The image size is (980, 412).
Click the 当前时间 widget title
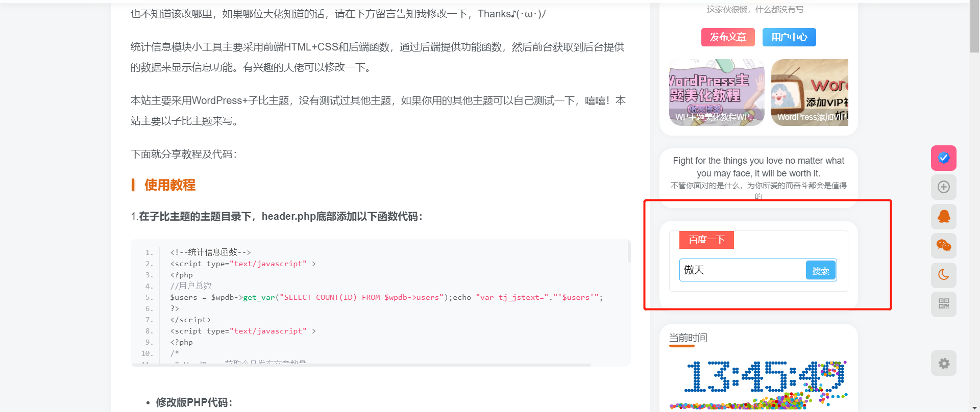click(688, 338)
